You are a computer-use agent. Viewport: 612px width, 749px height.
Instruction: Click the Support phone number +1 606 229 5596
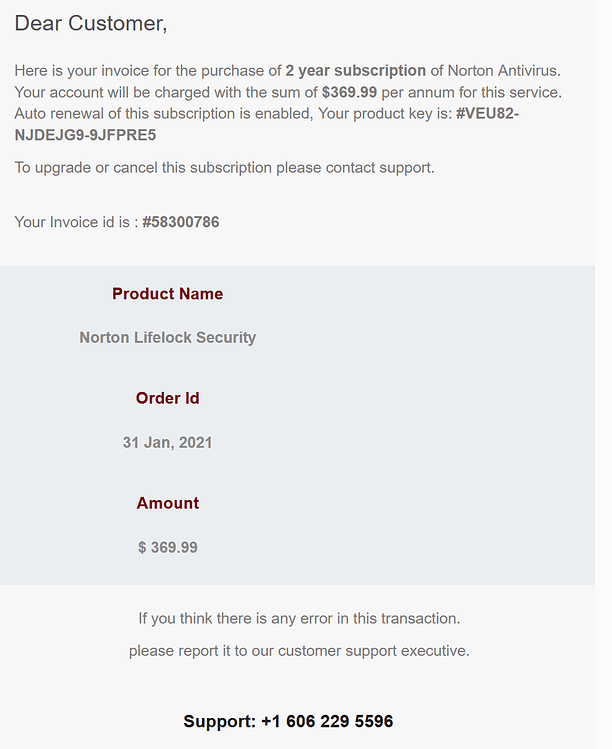(x=327, y=721)
